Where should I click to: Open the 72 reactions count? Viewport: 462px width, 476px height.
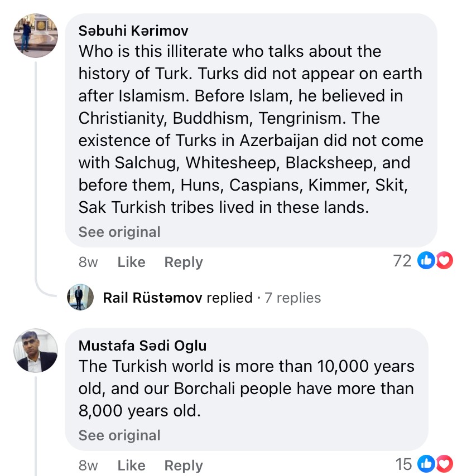pos(402,260)
